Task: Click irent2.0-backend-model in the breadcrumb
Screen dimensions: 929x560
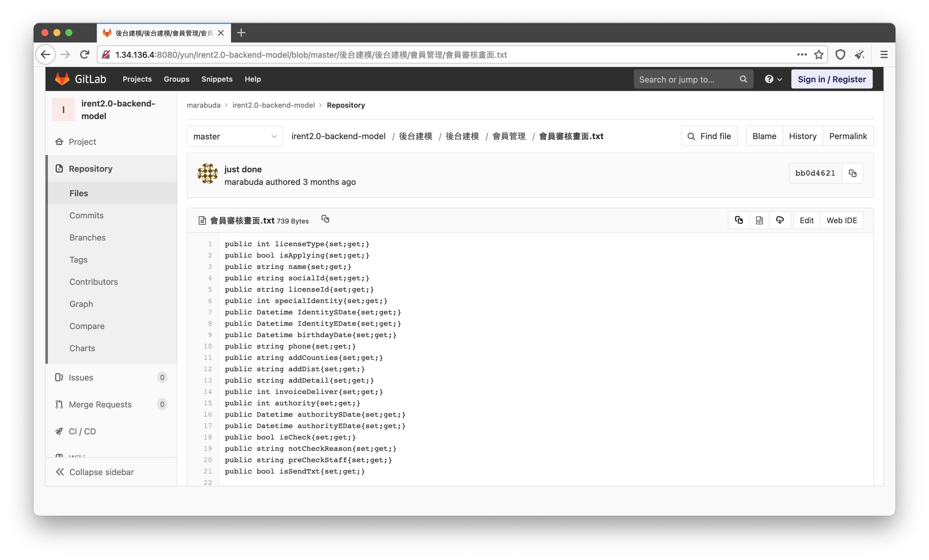Action: pyautogui.click(x=274, y=105)
